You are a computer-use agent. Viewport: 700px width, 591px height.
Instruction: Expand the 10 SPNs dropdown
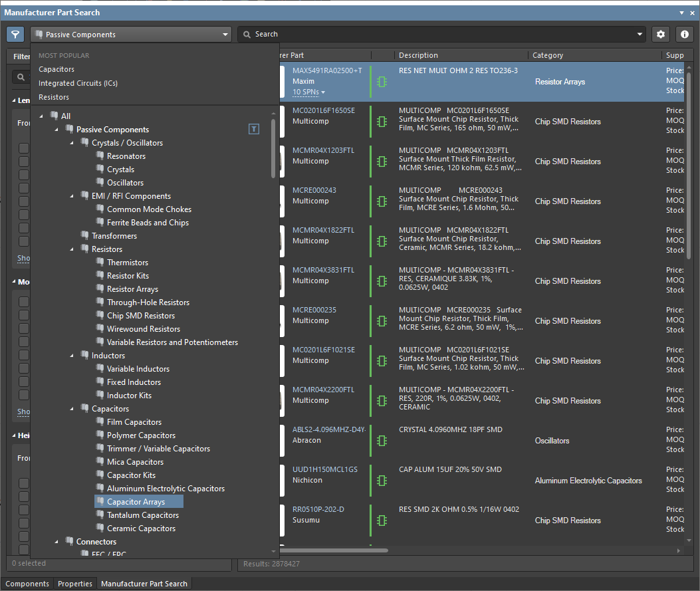pyautogui.click(x=309, y=92)
